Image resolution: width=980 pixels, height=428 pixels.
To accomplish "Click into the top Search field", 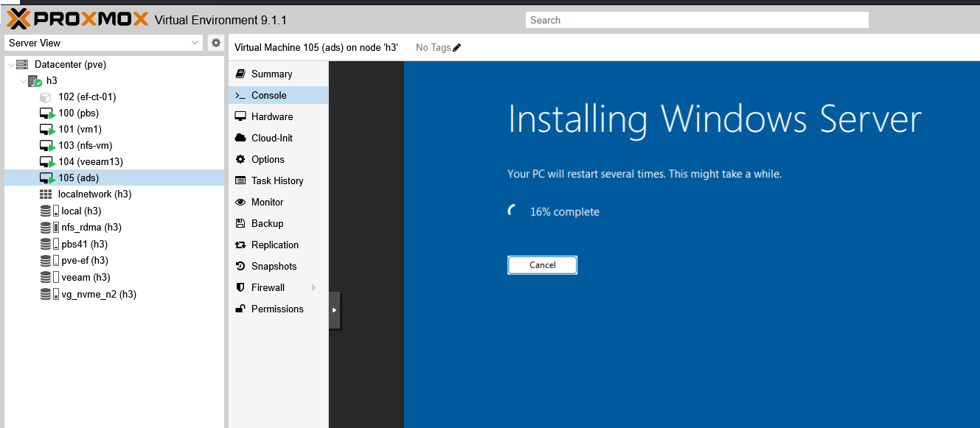I will click(697, 20).
